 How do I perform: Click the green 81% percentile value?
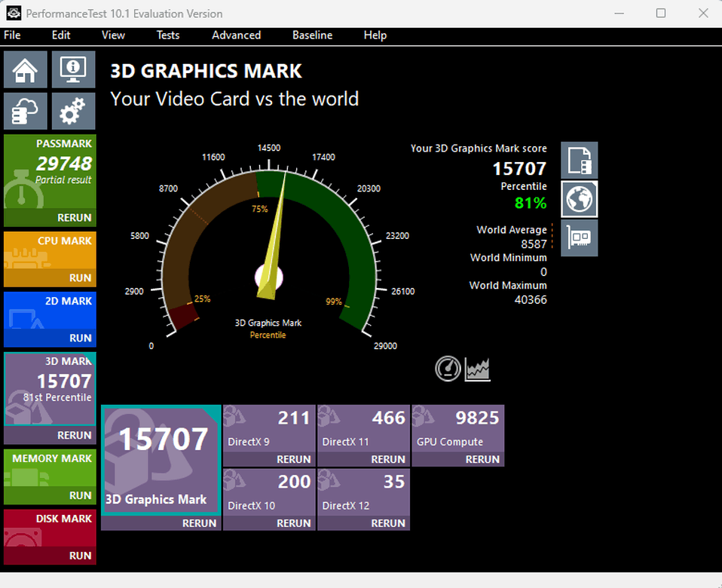[x=531, y=203]
